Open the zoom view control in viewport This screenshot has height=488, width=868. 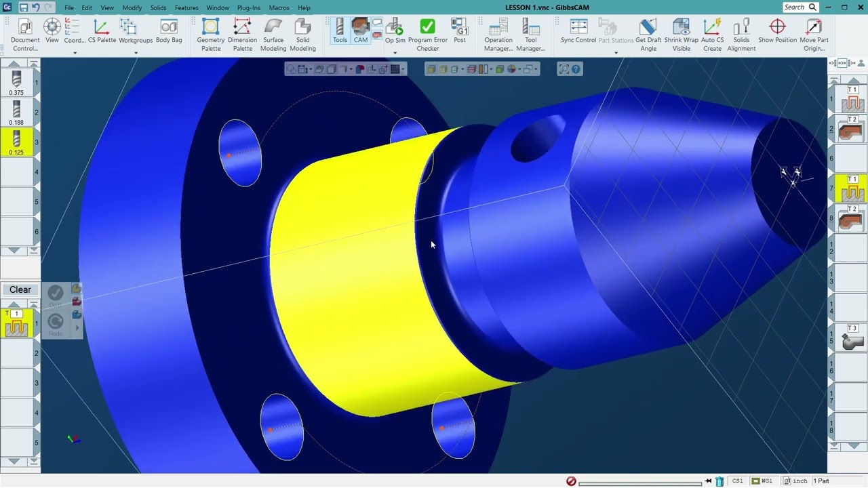click(x=564, y=69)
